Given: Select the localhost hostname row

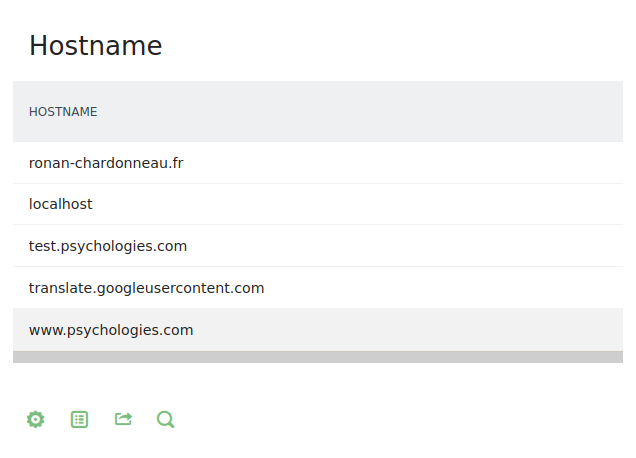Looking at the screenshot, I should (x=317, y=204).
